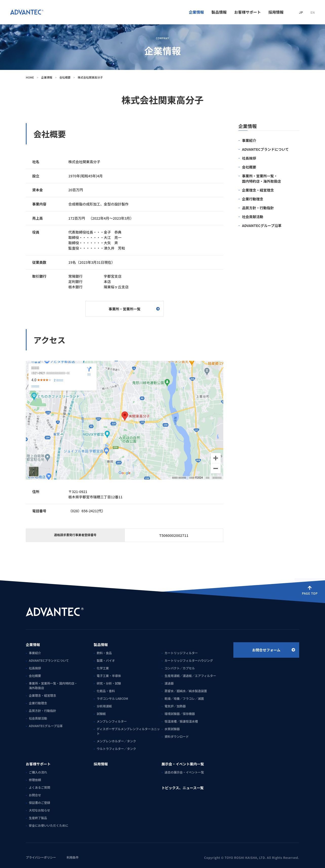Screen dimensions: 325x868
Task: Open footer link 保証書のご登録
Action: click(x=39, y=803)
